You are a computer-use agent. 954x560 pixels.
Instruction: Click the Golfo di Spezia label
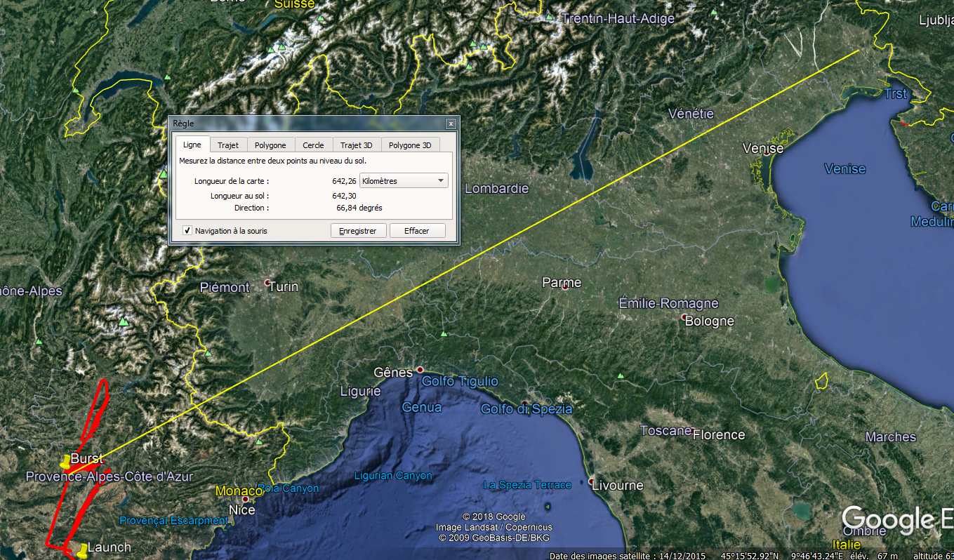pyautogui.click(x=526, y=409)
